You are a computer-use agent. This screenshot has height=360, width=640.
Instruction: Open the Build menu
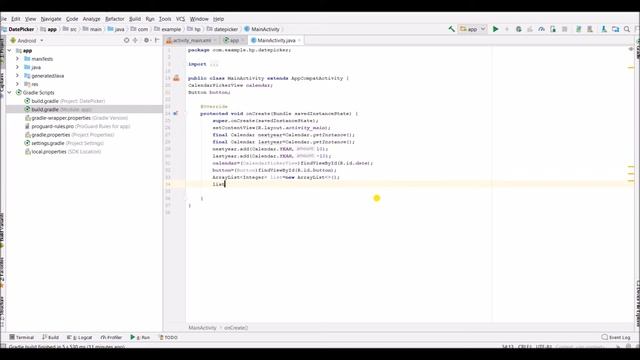[135, 19]
